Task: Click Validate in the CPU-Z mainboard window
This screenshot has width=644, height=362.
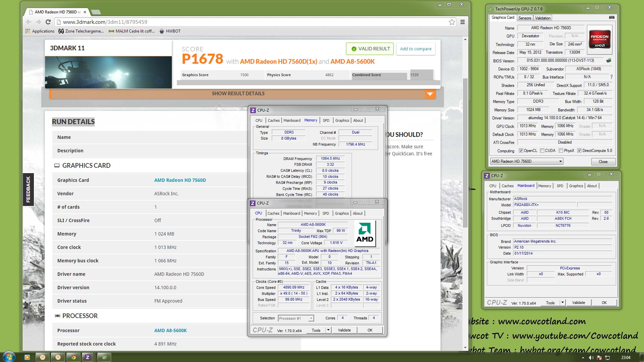Action: point(578,303)
